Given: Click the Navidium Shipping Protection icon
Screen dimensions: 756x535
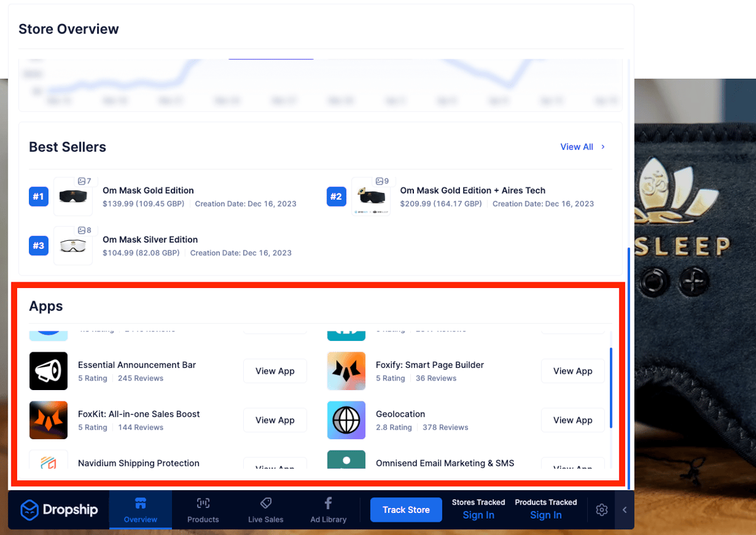Looking at the screenshot, I should (x=49, y=460).
